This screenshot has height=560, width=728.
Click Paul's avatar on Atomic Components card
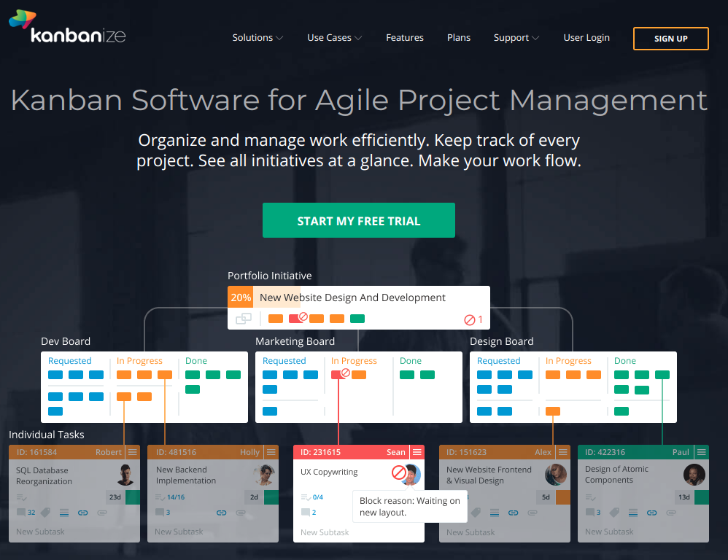coord(694,475)
